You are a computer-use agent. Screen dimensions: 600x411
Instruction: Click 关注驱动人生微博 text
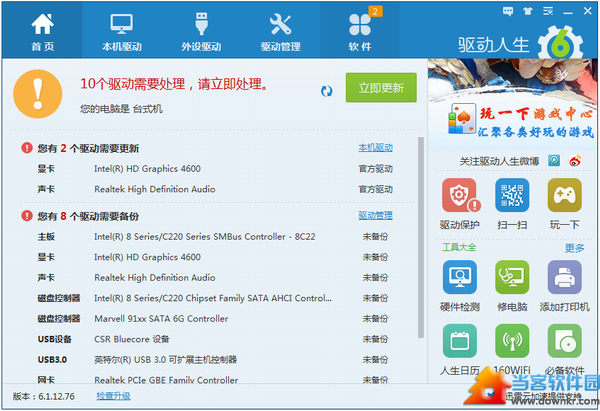[499, 161]
